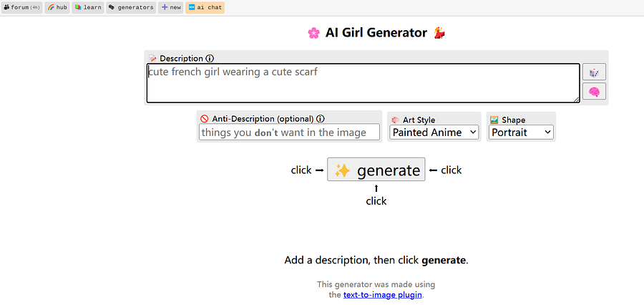Click the dancer emoji beside the title
Viewport: 644px width, 305px height.
[x=439, y=33]
